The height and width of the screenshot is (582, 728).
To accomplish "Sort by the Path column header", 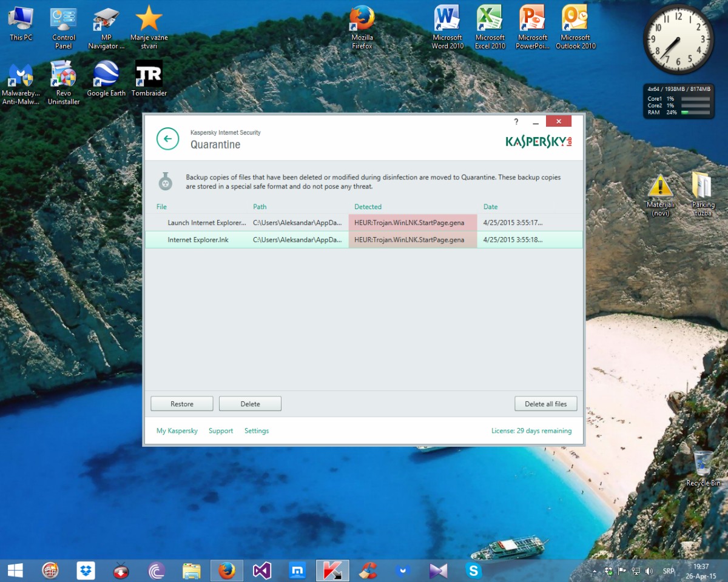I will (260, 207).
